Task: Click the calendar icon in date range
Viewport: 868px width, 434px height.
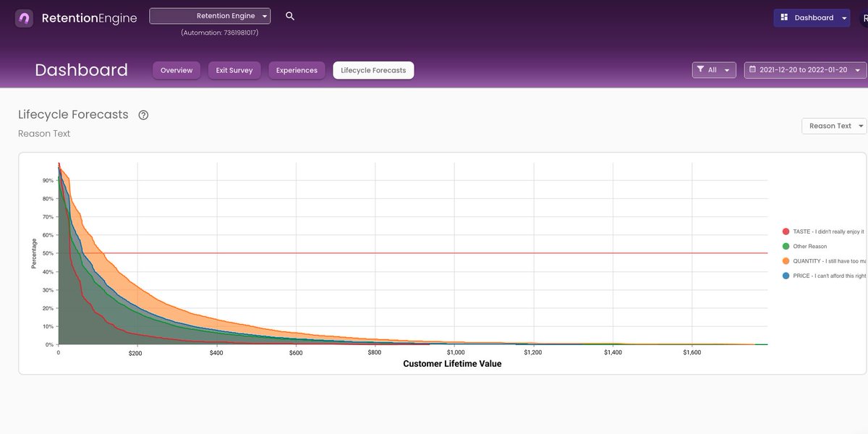Action: coord(752,70)
